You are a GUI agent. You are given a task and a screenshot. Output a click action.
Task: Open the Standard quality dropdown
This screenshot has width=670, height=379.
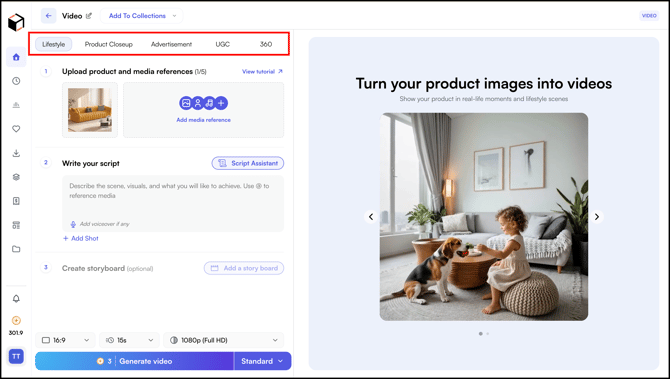click(x=262, y=361)
